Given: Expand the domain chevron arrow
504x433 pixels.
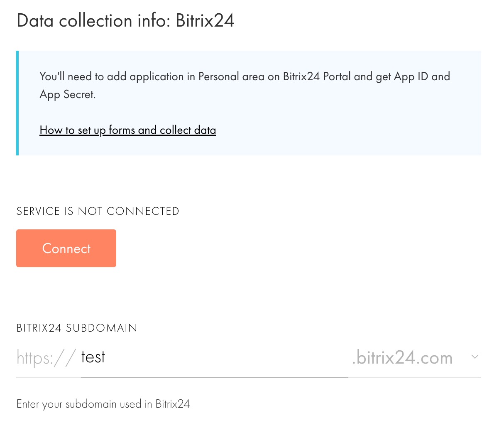Looking at the screenshot, I should click(x=475, y=357).
